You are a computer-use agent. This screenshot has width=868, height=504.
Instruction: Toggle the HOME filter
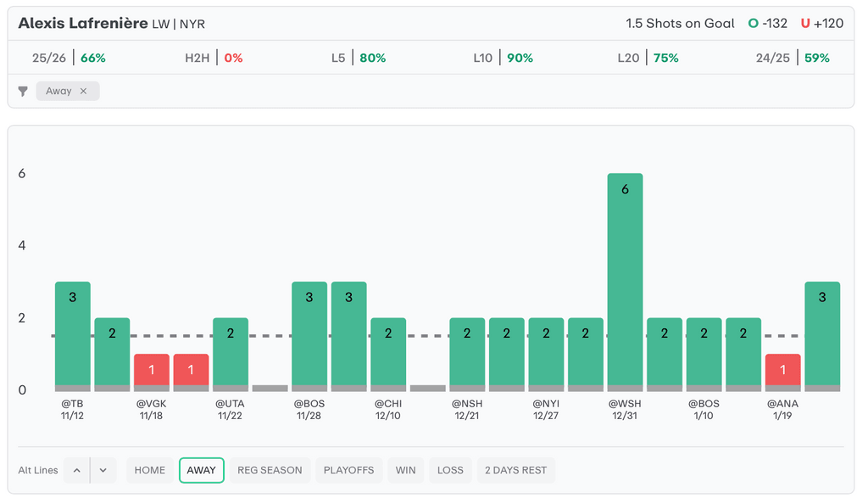[150, 470]
